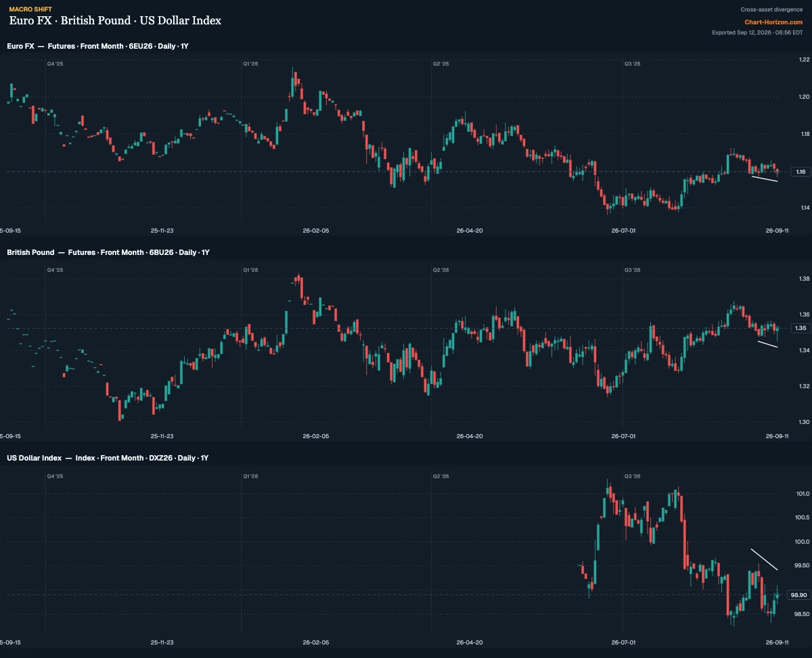This screenshot has height=658, width=812.
Task: Click the 1.34 price axis label
Action: [804, 350]
